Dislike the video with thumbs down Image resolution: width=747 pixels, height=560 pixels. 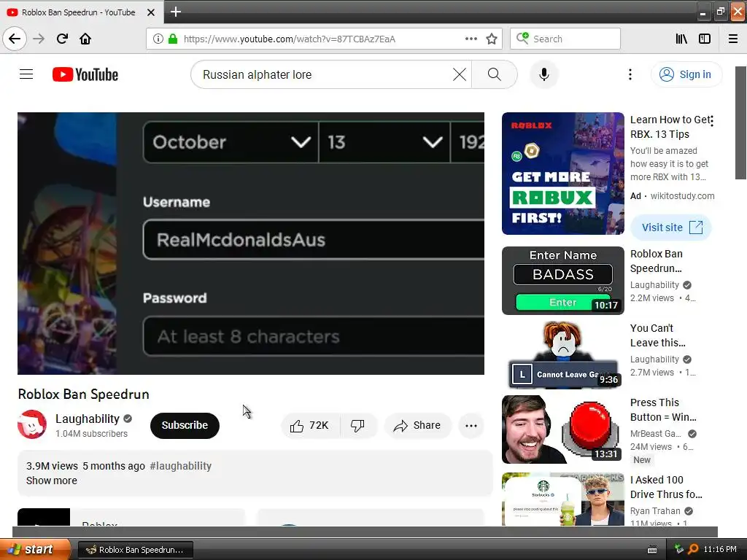[357, 425]
